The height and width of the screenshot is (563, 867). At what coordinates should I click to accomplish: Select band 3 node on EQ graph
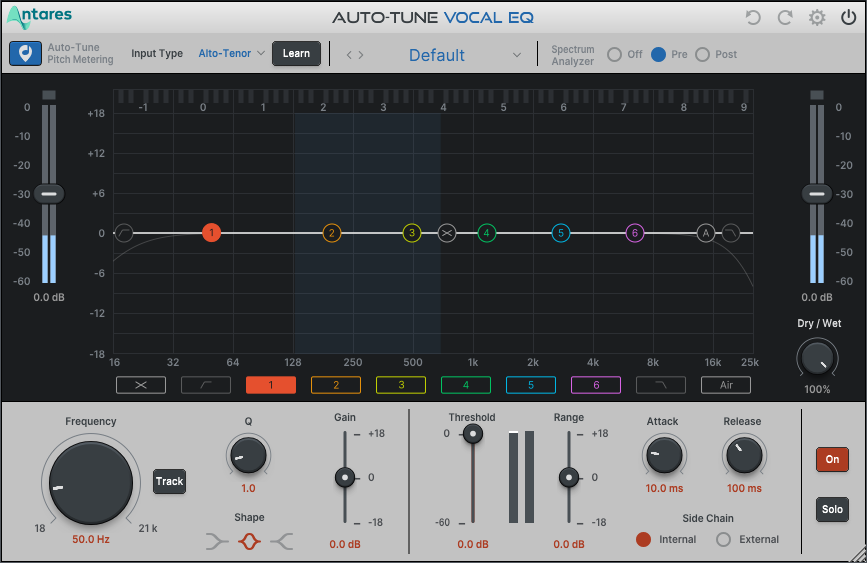click(412, 233)
